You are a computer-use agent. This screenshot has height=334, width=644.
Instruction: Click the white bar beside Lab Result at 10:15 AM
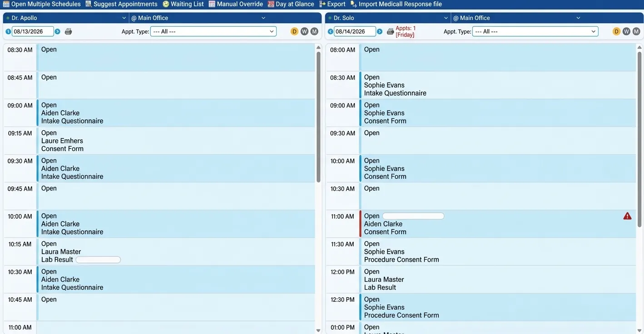pos(98,260)
